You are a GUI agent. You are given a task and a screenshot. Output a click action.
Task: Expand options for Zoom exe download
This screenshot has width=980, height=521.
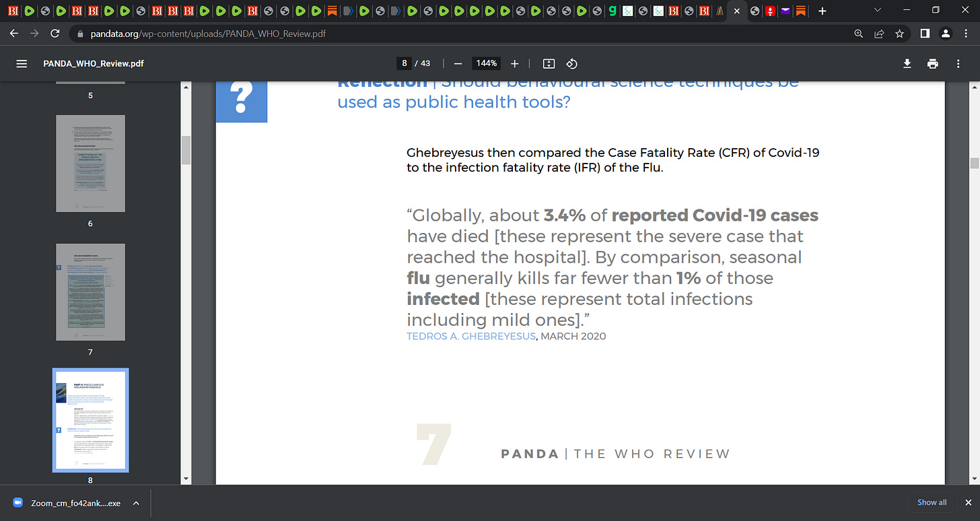[136, 503]
